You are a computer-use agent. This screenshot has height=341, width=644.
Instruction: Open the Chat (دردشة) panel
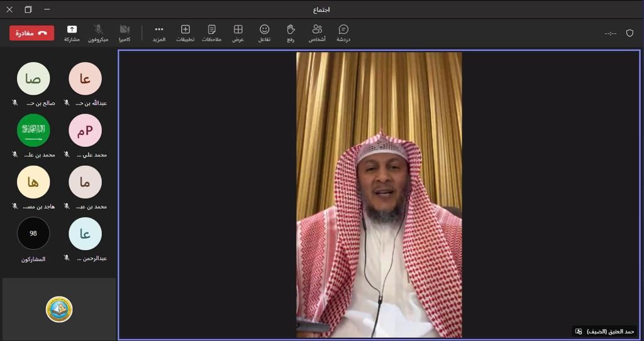pyautogui.click(x=343, y=33)
